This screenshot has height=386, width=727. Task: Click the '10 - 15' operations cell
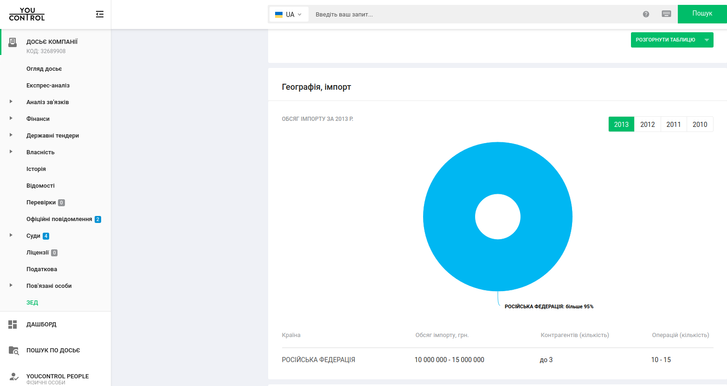point(661,360)
